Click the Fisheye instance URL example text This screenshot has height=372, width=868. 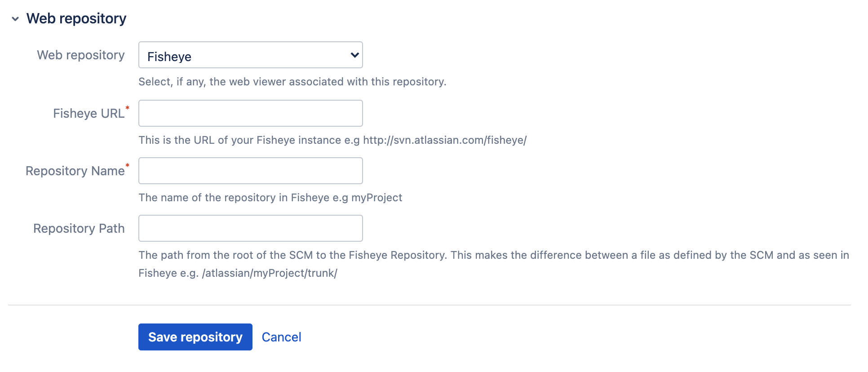(x=332, y=140)
